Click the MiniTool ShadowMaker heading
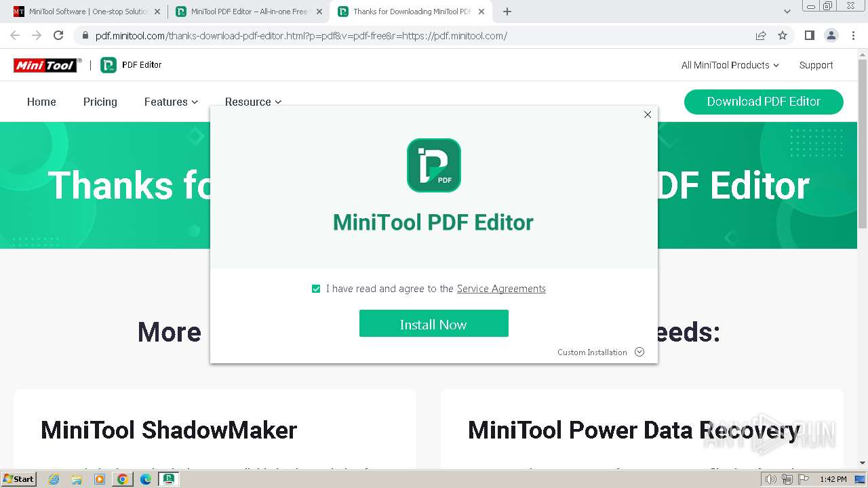Viewport: 868px width, 488px height. (169, 430)
